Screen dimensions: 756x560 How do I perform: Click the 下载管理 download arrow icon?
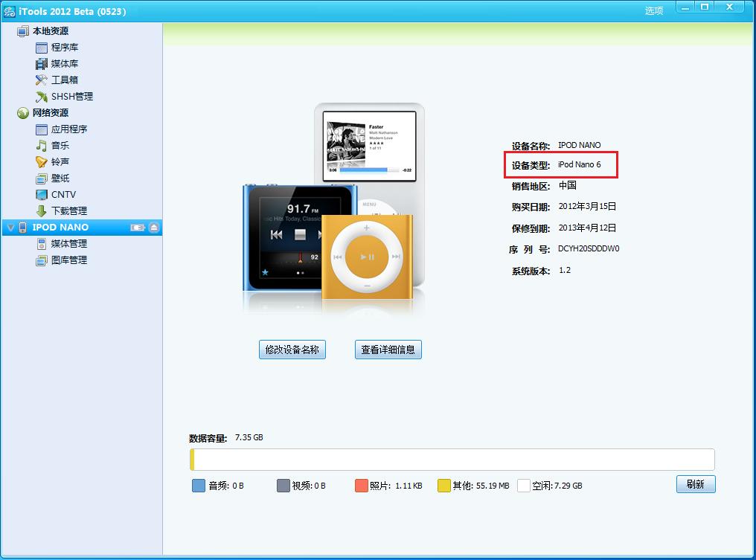[x=42, y=211]
